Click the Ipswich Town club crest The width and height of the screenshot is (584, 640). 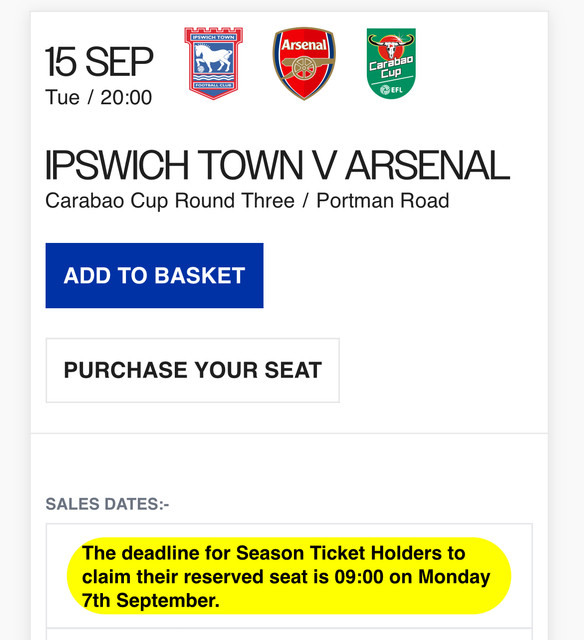pos(213,63)
